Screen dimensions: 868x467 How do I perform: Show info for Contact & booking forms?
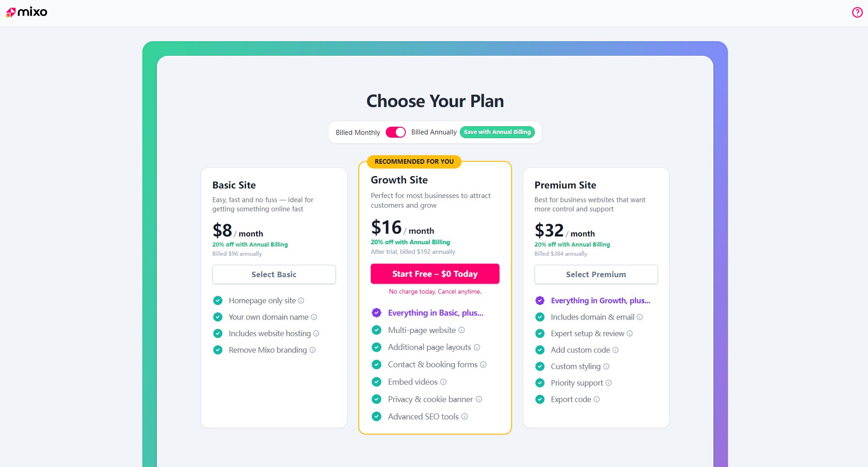[x=483, y=365]
